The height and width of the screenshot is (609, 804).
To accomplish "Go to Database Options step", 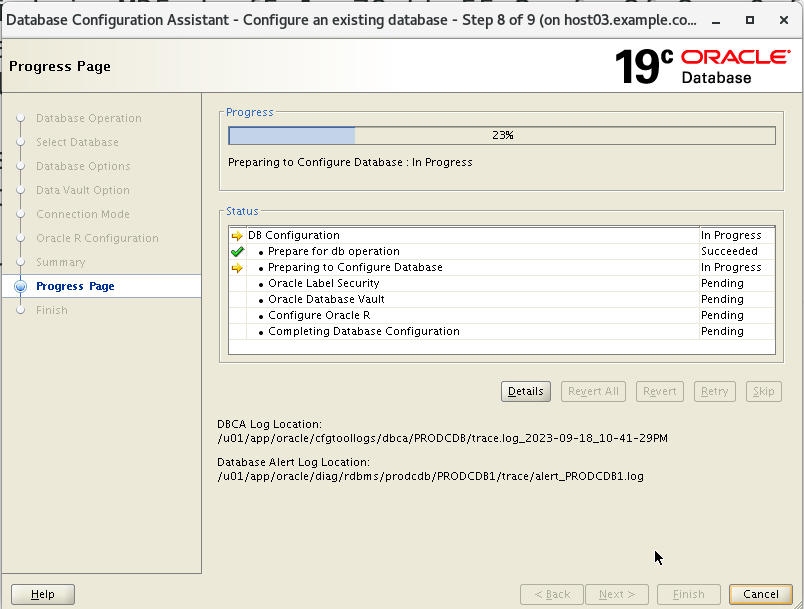I will [x=83, y=166].
